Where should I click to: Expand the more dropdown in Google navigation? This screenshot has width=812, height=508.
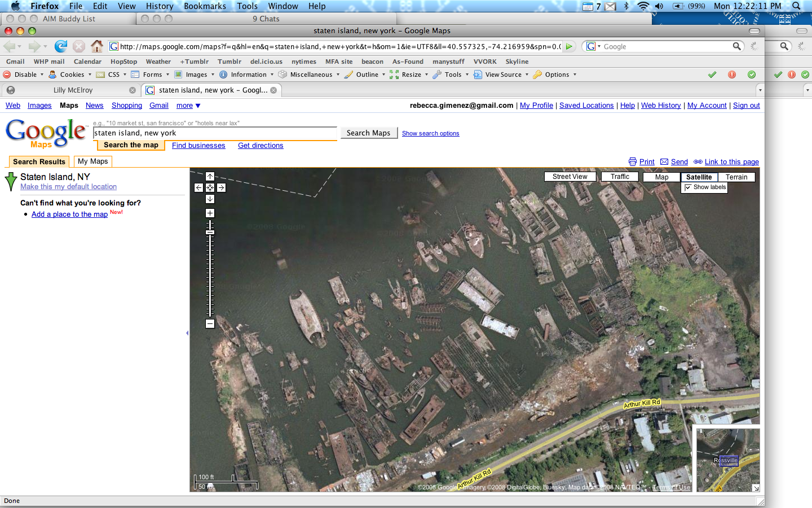coord(188,106)
